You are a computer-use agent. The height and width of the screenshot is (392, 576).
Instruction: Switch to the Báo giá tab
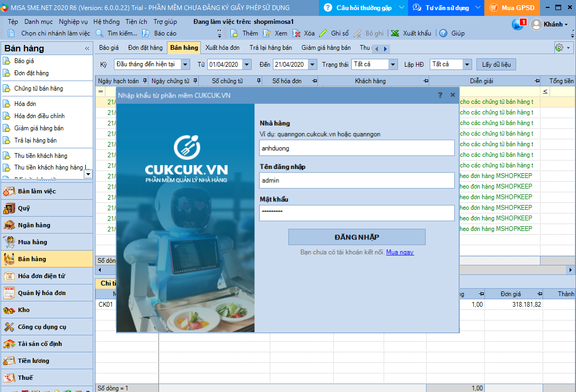[x=109, y=48]
